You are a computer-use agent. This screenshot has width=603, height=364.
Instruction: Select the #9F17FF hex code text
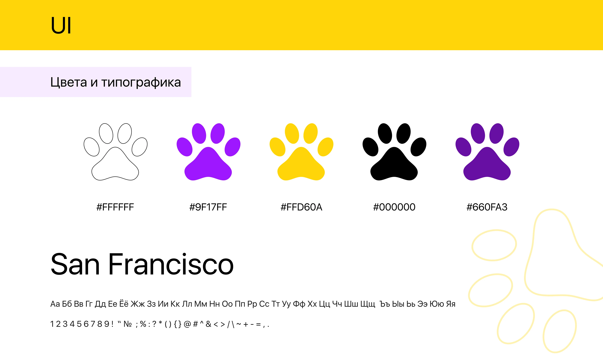click(x=208, y=207)
